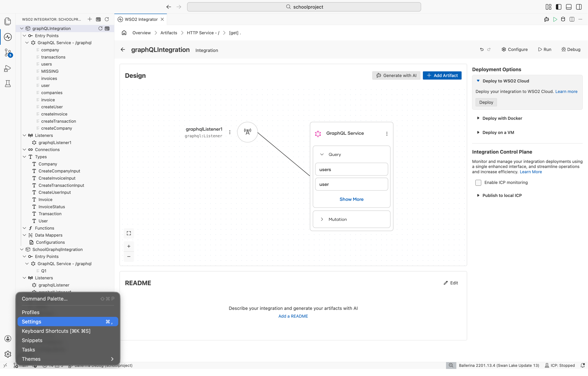This screenshot has width=588, height=376.
Task: Expand the Mutation section
Action: (x=322, y=220)
